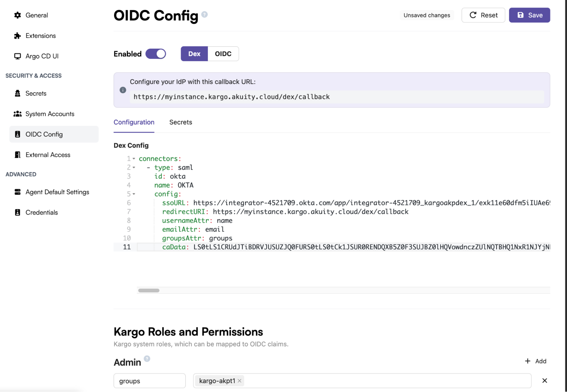Select the OIDC mode option
Screen dimensions: 567x392
tap(223, 54)
